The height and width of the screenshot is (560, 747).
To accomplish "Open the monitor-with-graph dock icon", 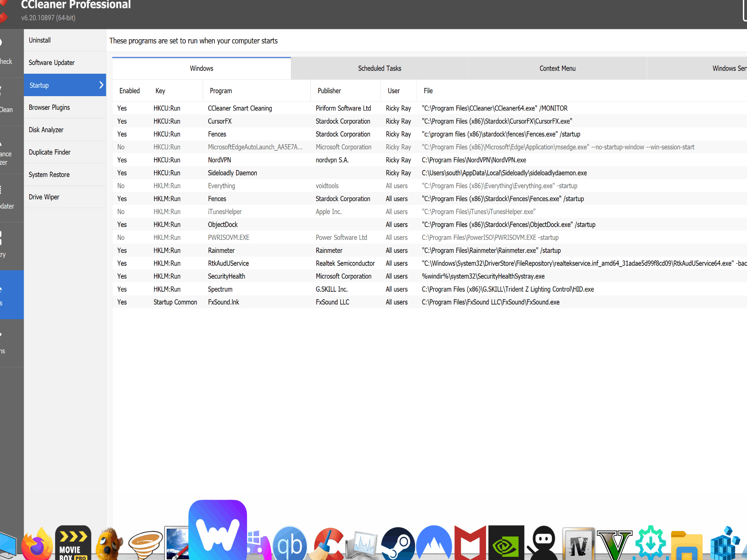I will [361, 545].
